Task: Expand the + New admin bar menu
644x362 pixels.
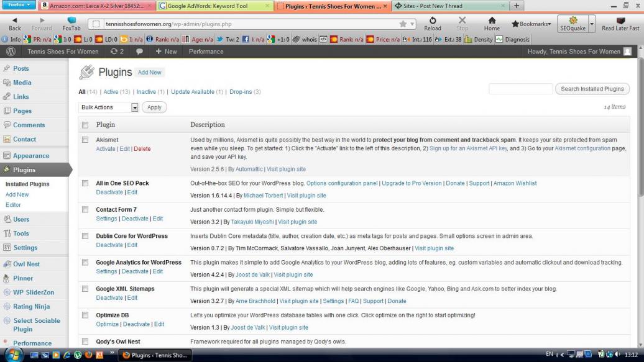Action: [x=167, y=52]
